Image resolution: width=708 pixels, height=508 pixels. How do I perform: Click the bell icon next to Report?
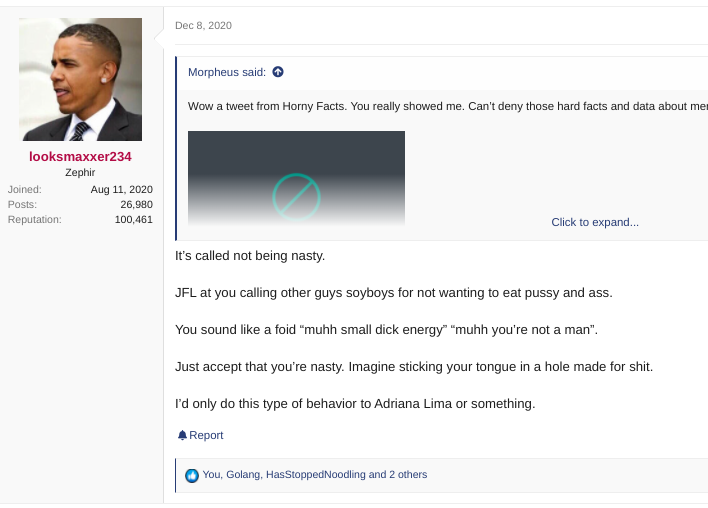click(182, 435)
